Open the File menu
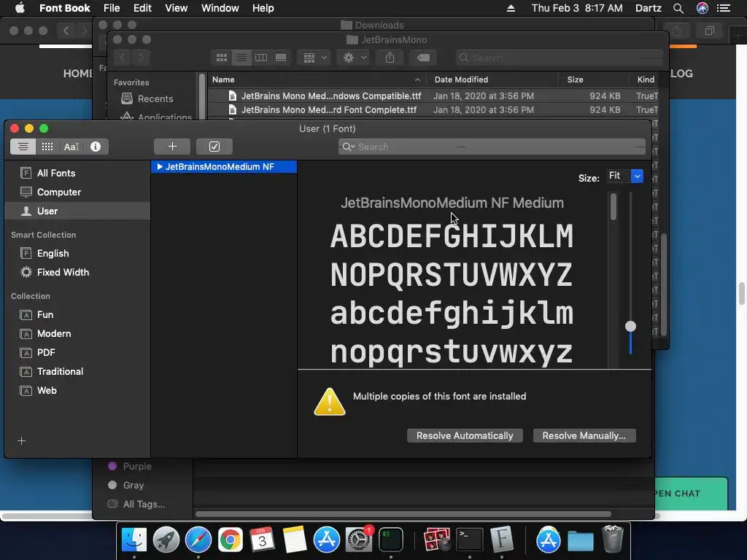This screenshot has width=747, height=560. tap(112, 8)
